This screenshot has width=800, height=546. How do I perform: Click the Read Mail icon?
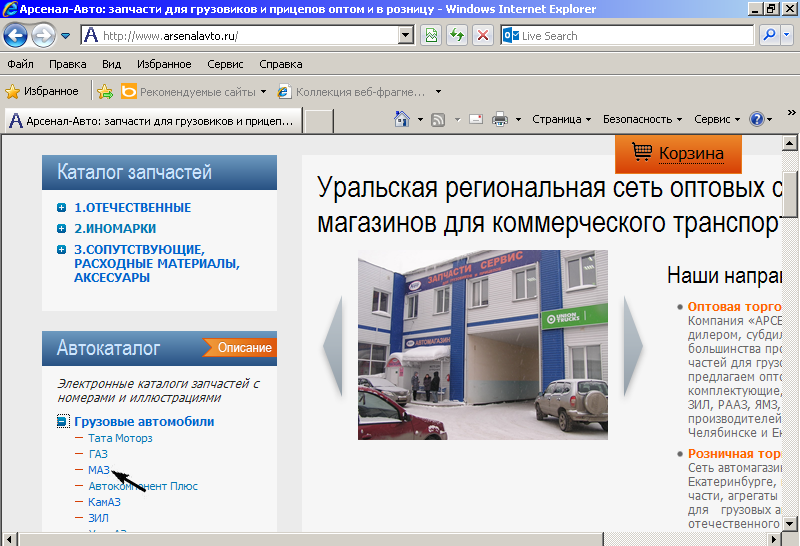[476, 119]
